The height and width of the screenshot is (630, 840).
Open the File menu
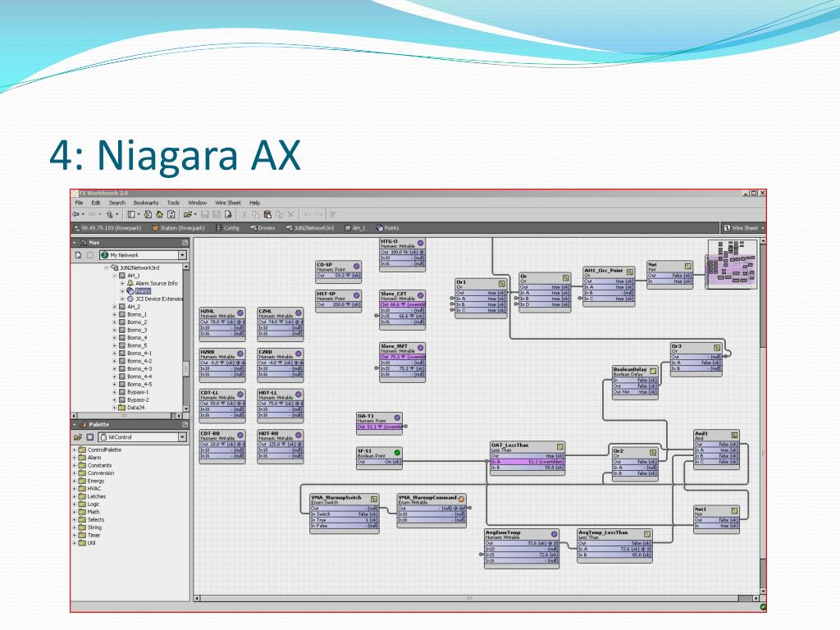pos(79,203)
